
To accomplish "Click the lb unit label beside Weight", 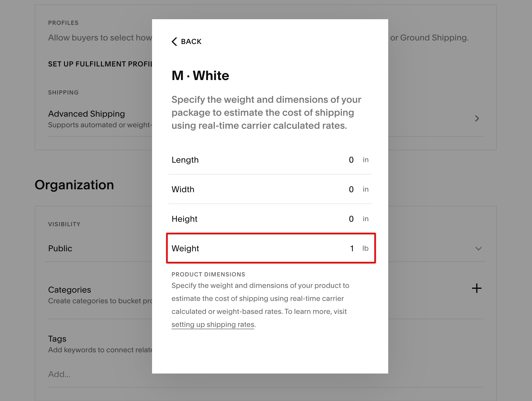I will (x=366, y=248).
